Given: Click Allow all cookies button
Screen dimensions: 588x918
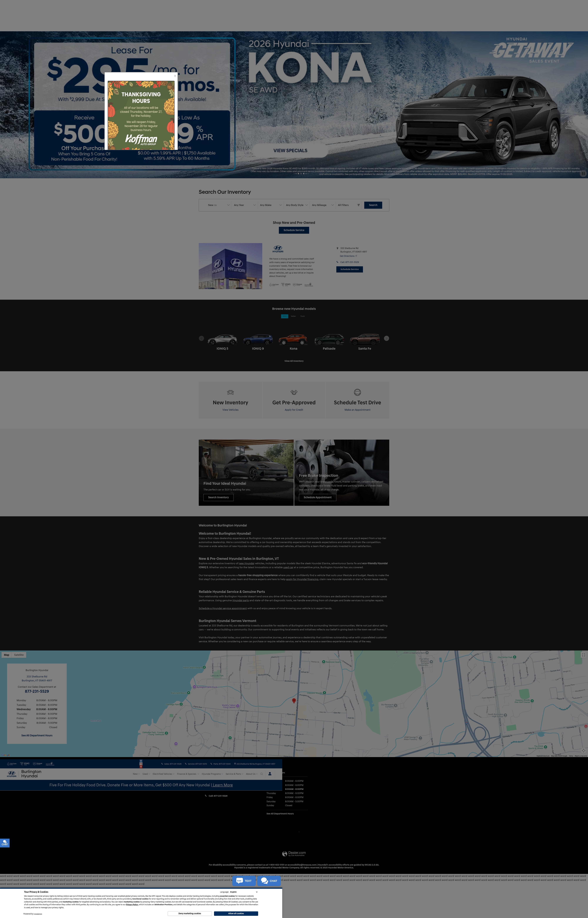Looking at the screenshot, I should pos(236,913).
